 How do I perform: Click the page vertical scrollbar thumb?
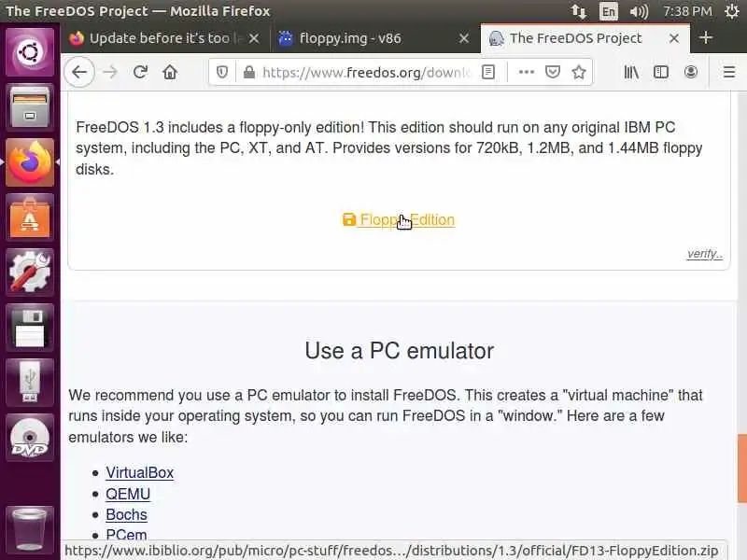[x=741, y=469]
